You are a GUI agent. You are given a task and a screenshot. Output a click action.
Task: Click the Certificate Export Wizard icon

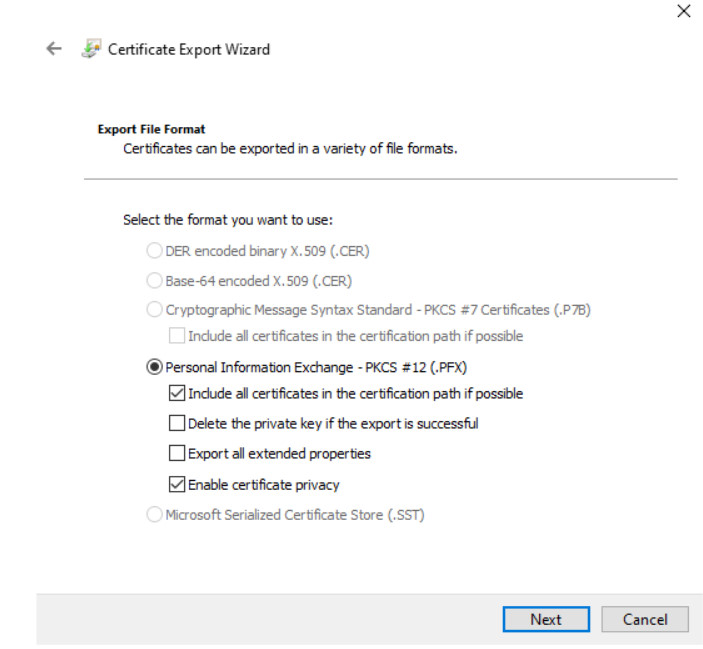pos(90,49)
